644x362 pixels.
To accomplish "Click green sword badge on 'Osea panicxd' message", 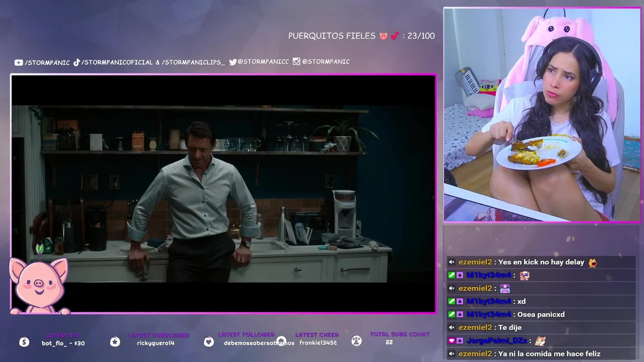I will [x=452, y=314].
